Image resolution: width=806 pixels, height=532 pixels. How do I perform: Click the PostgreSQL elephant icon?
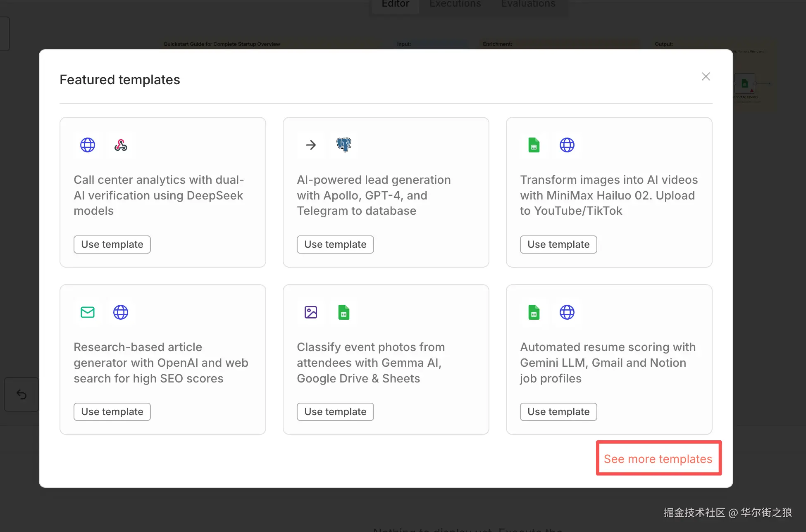click(x=343, y=145)
